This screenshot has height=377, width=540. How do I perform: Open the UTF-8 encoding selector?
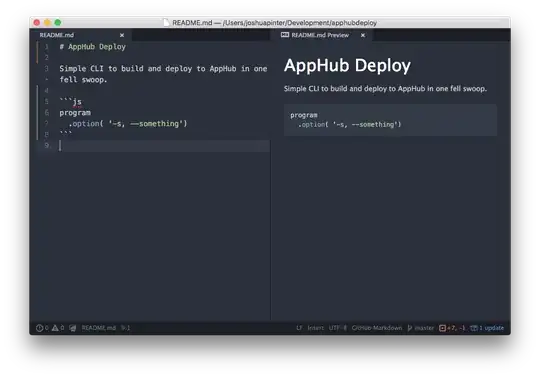[x=338, y=328]
